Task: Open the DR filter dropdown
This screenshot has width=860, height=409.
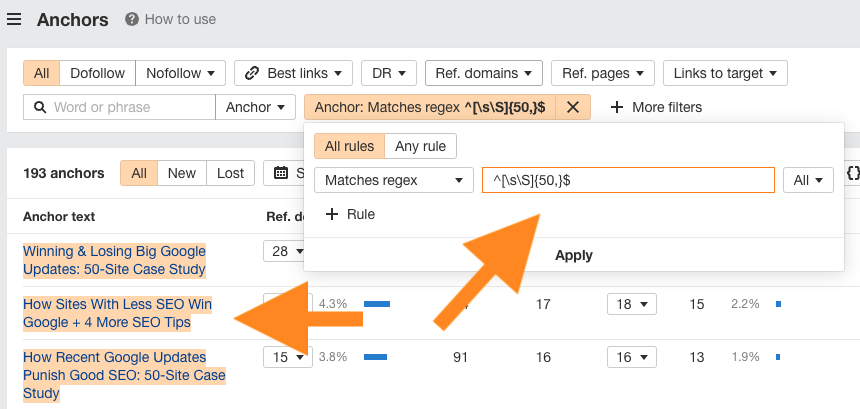Action: [x=389, y=73]
